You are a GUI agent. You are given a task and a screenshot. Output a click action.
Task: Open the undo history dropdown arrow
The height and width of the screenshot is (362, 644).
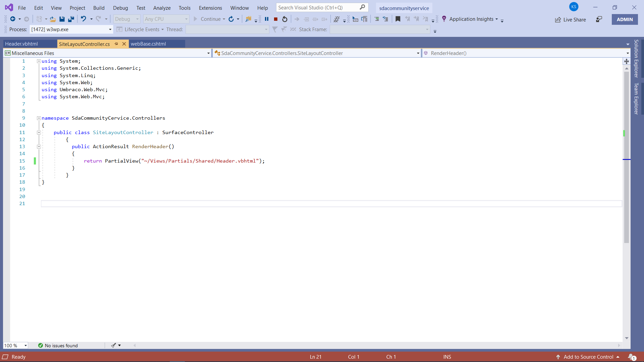click(x=91, y=19)
